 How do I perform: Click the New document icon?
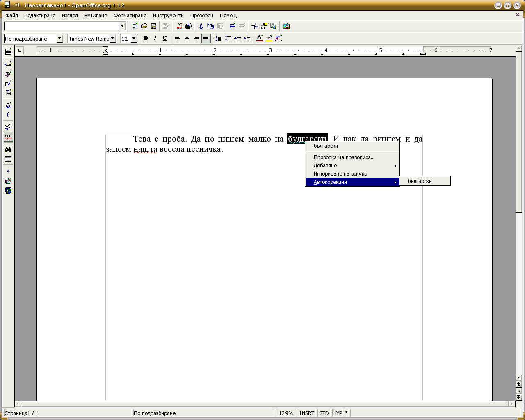click(135, 26)
